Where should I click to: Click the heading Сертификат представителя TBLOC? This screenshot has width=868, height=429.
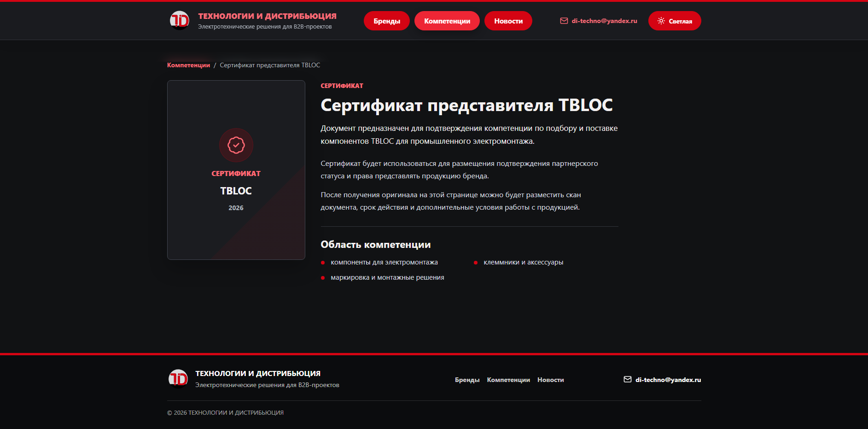click(x=466, y=105)
